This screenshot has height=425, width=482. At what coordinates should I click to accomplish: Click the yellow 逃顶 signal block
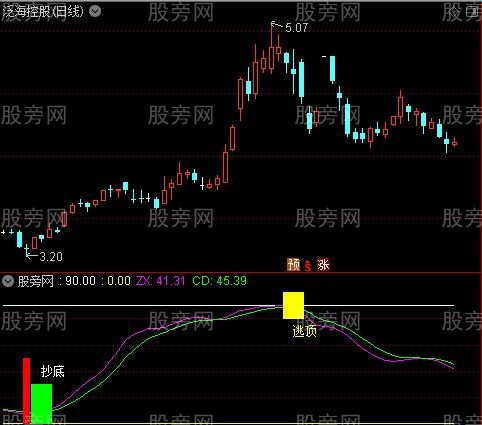pos(293,305)
